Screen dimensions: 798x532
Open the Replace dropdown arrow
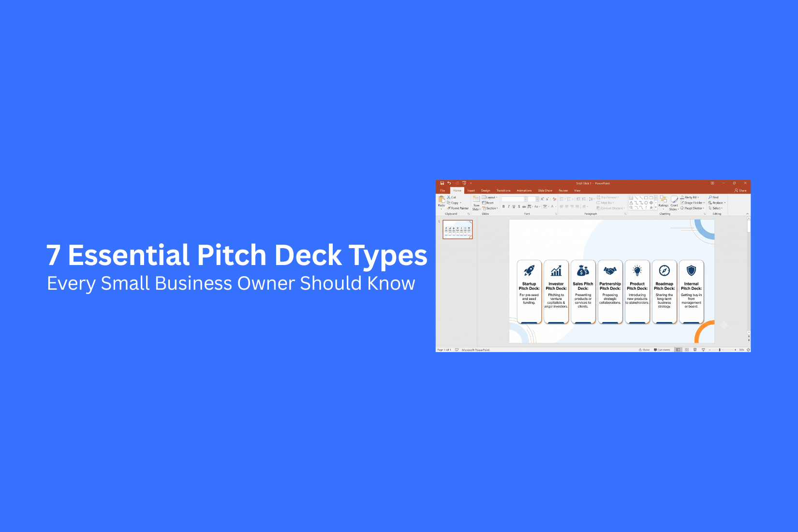click(x=725, y=203)
